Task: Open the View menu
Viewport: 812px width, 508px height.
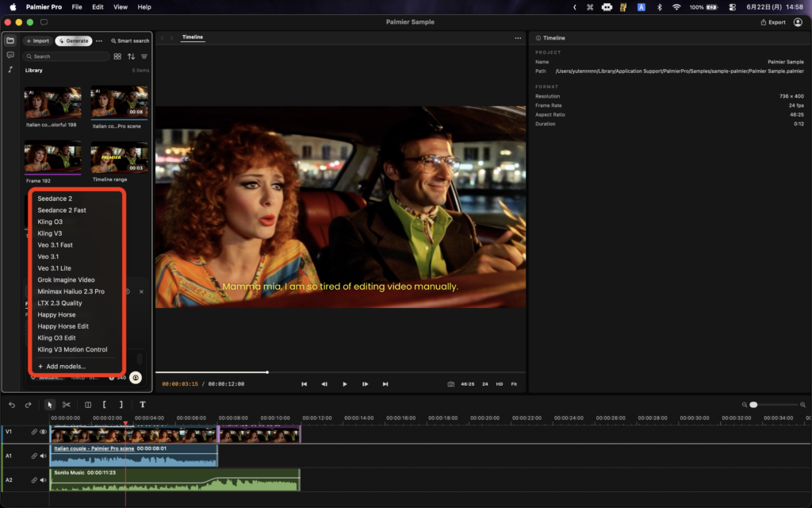Action: (x=121, y=7)
